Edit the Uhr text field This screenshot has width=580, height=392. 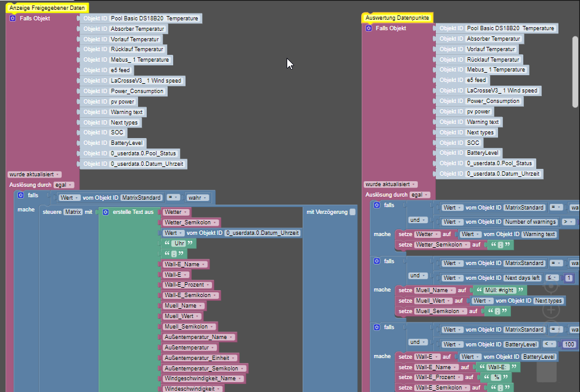179,243
